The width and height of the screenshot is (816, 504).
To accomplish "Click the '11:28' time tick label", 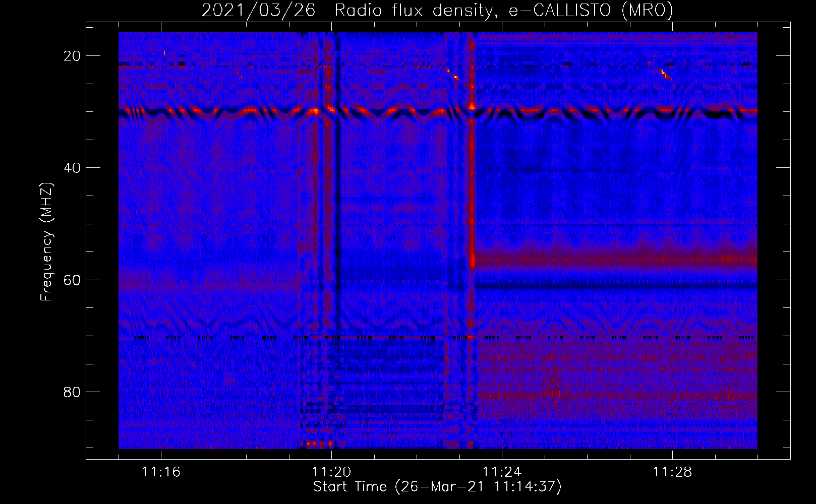I will point(672,472).
